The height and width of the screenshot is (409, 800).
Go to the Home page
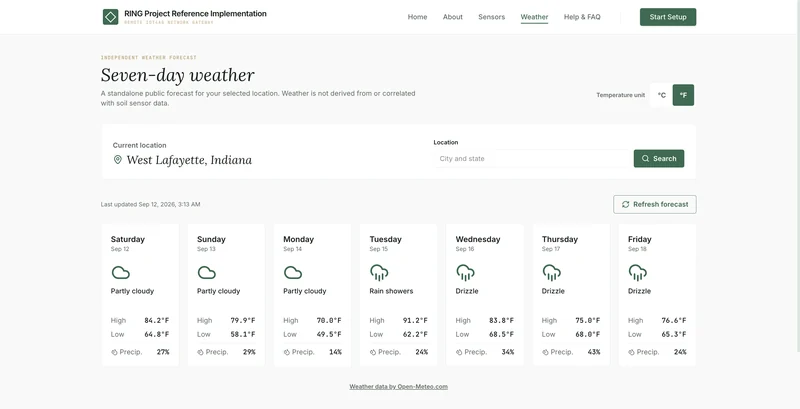pyautogui.click(x=417, y=17)
